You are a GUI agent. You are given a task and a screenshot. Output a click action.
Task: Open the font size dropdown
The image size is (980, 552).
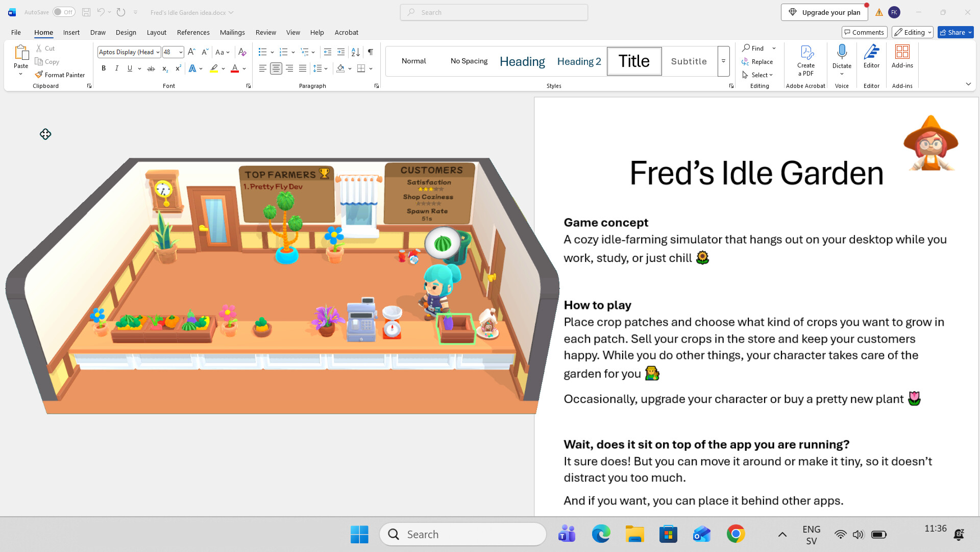point(181,52)
